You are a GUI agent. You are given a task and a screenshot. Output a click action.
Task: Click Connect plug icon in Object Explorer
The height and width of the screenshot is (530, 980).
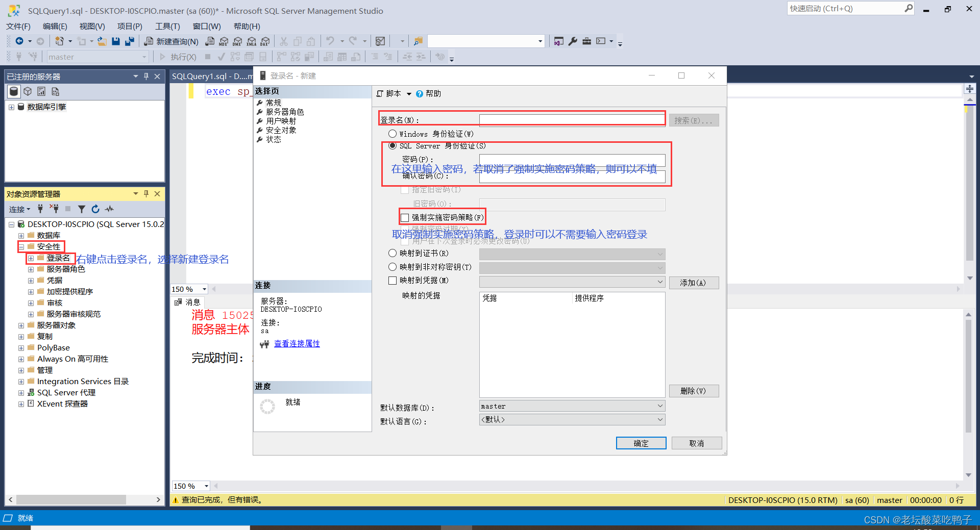(40, 209)
